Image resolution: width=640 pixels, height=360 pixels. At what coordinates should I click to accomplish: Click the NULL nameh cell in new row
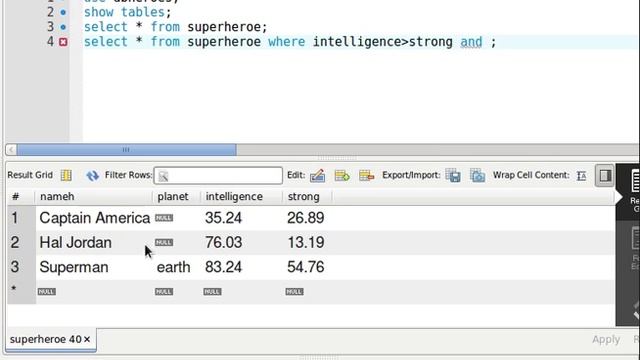coord(47,291)
